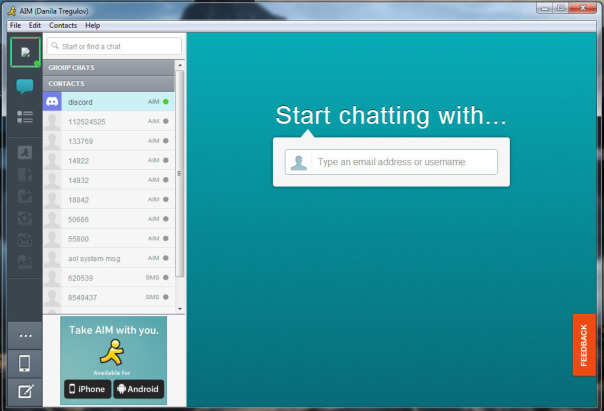Close the AIM window
This screenshot has height=411, width=604.
583,8
